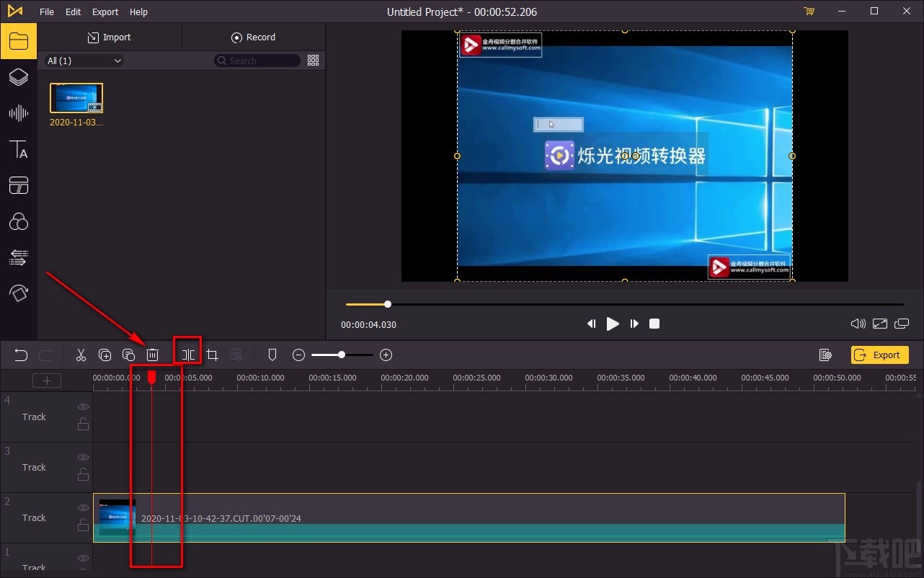Open the media grid view options

(313, 61)
